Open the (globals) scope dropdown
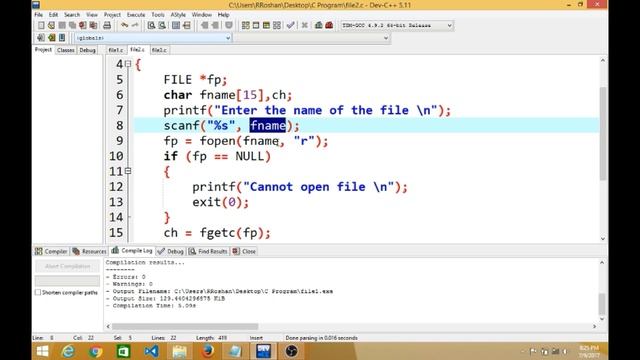 (228, 38)
